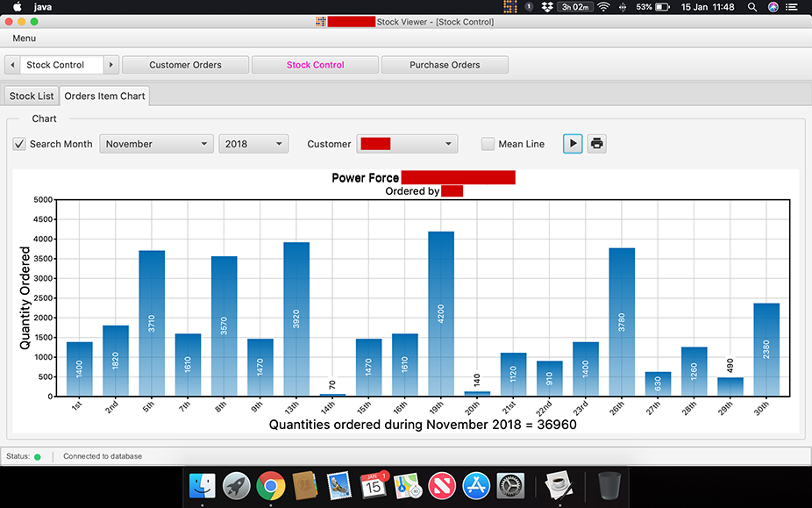
Task: Click the 30th bar valued 2380
Action: (766, 350)
